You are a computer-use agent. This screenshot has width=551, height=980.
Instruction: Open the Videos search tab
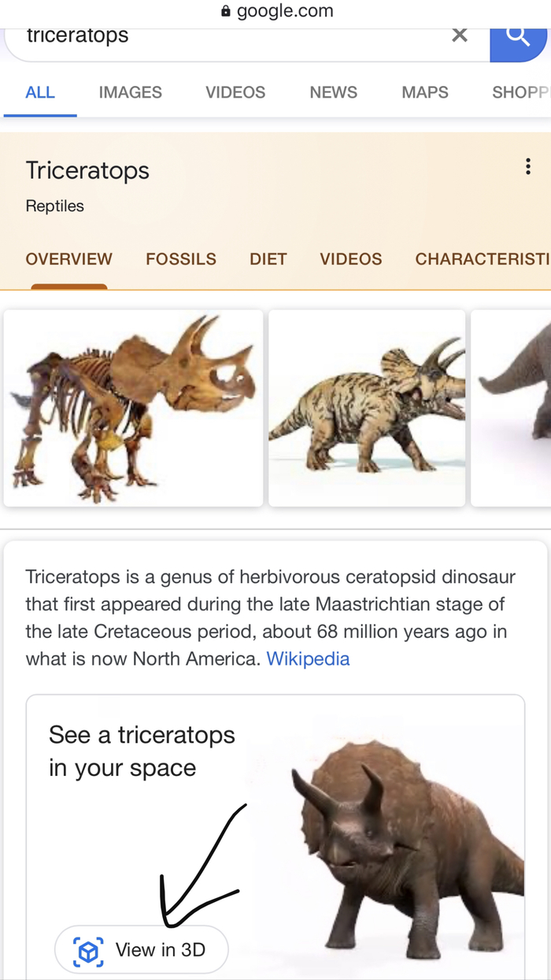click(235, 92)
